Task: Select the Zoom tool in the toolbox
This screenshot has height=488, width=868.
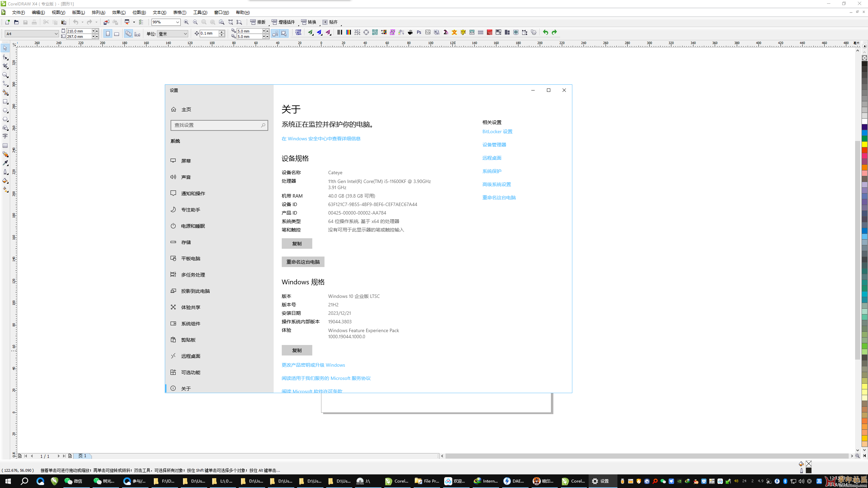Action: (5, 75)
